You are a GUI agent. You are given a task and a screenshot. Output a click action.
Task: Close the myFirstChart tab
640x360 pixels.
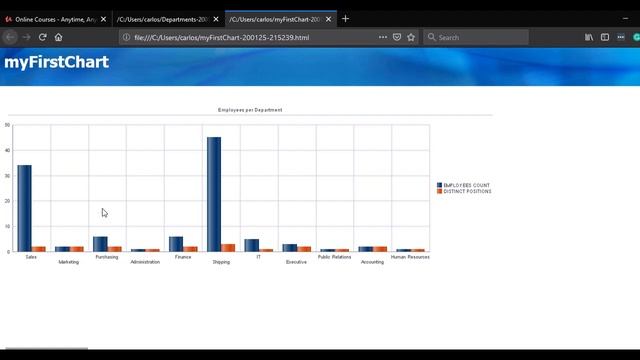point(329,19)
